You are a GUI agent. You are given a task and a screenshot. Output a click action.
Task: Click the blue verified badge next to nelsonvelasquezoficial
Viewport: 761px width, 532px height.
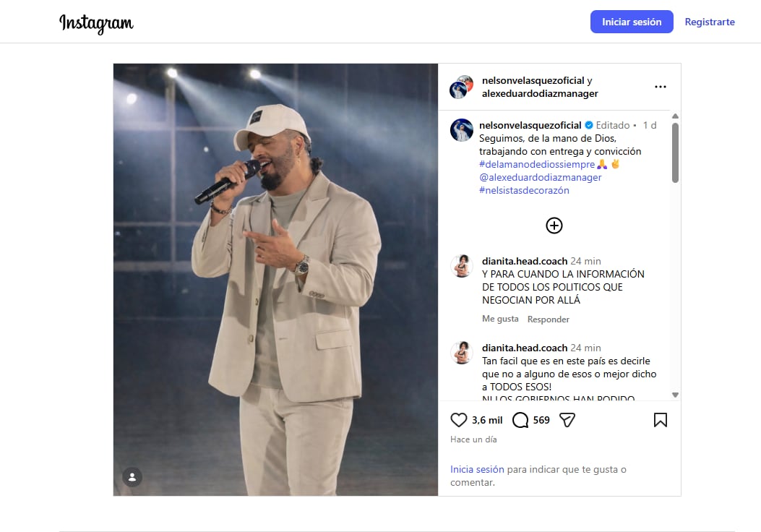coord(588,124)
